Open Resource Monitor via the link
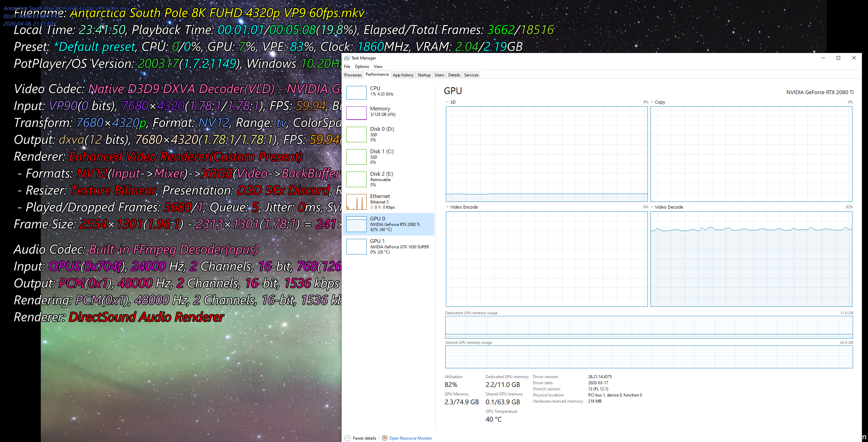The height and width of the screenshot is (442, 868). pos(410,438)
